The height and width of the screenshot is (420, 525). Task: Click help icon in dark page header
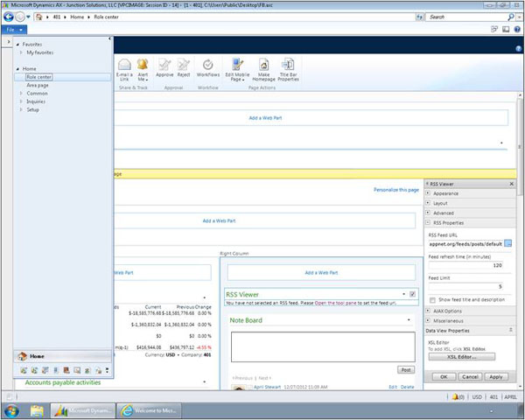point(518,49)
